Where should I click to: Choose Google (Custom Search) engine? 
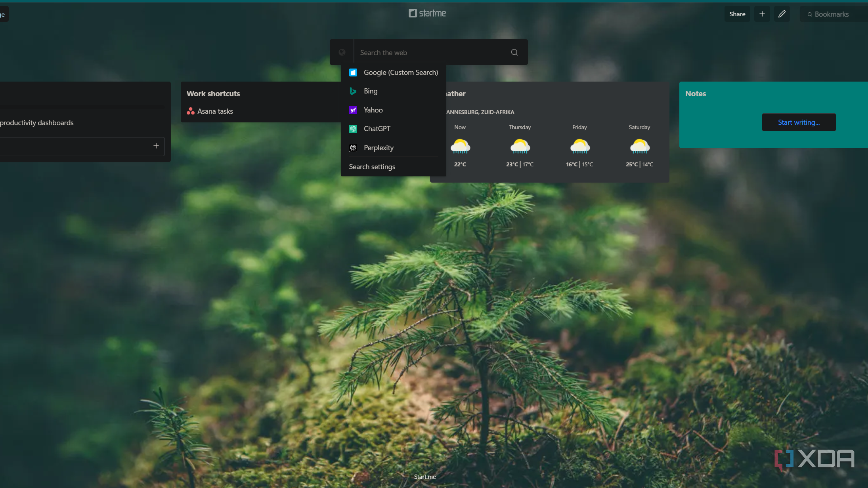(394, 72)
